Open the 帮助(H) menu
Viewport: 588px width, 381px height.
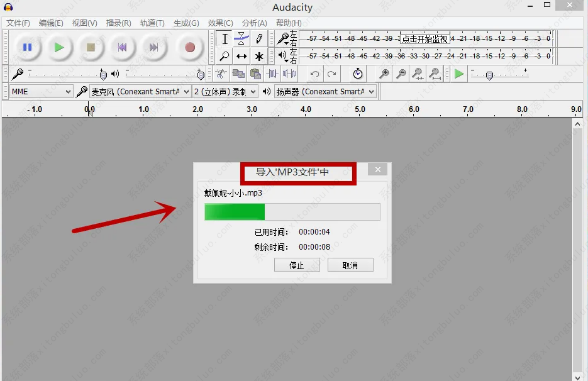pyautogui.click(x=289, y=23)
